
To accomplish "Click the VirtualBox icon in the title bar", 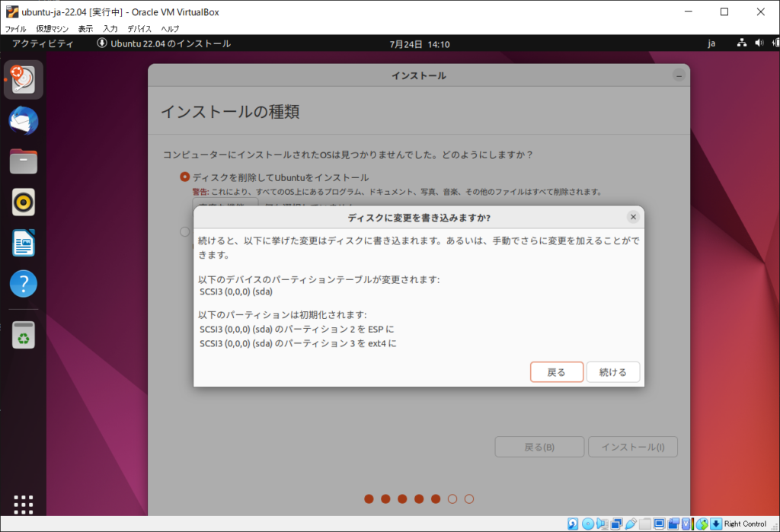I will (12, 11).
